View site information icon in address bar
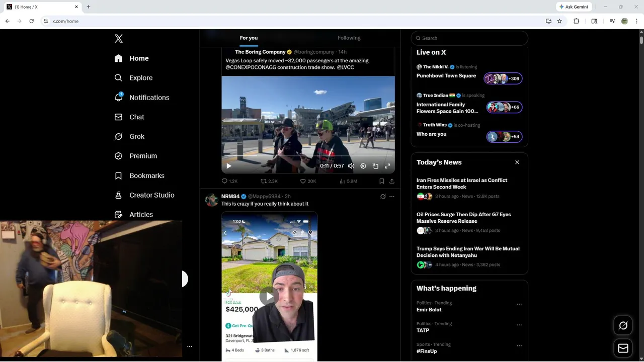 click(x=46, y=21)
